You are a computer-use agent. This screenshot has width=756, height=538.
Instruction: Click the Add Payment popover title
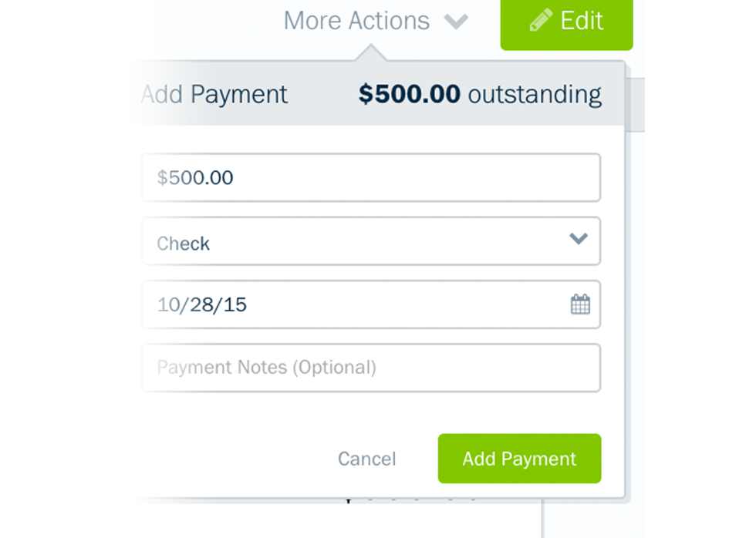215,95
